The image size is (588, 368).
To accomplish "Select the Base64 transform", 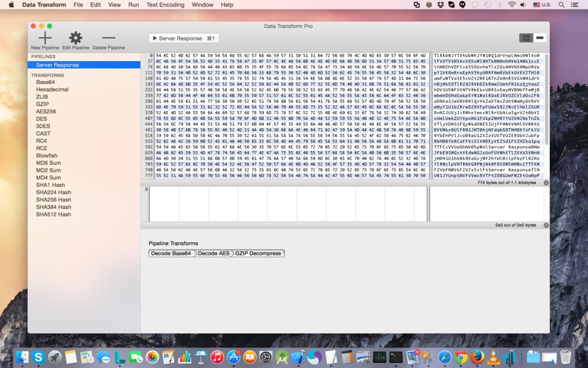I will pos(46,82).
